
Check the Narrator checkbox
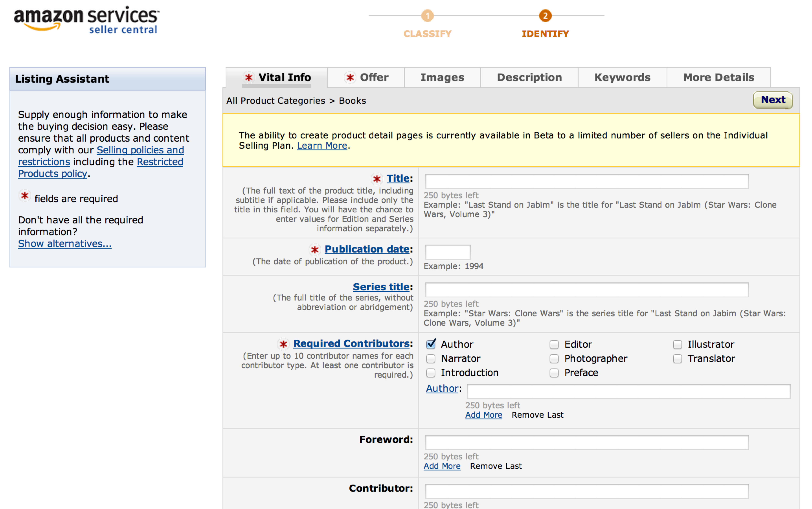click(x=431, y=359)
